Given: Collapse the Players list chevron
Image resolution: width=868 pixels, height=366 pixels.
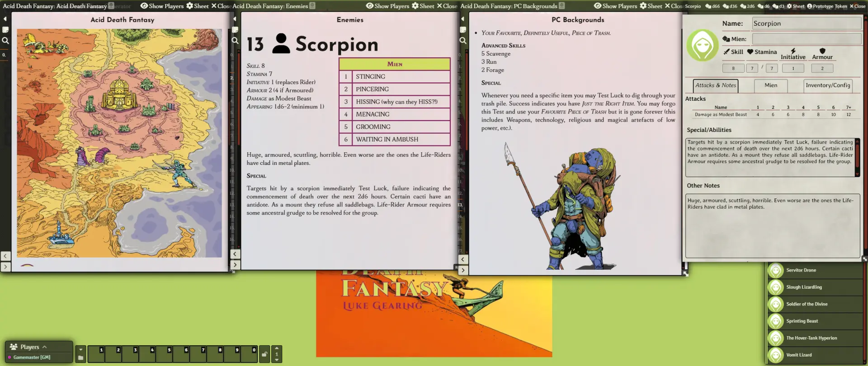Looking at the screenshot, I should pyautogui.click(x=44, y=347).
